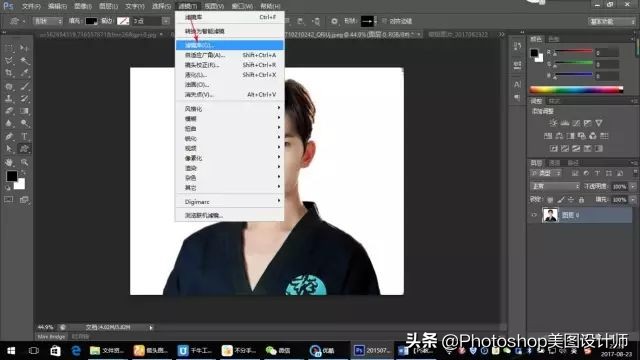The height and width of the screenshot is (360, 640).
Task: Open the Mini Bridge panel tab
Action: [x=51, y=337]
